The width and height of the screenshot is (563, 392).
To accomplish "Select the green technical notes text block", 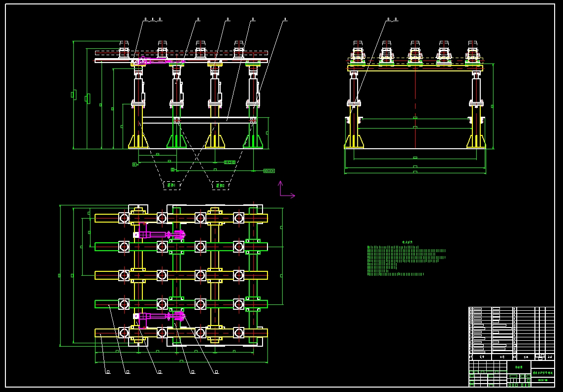I will [406, 259].
